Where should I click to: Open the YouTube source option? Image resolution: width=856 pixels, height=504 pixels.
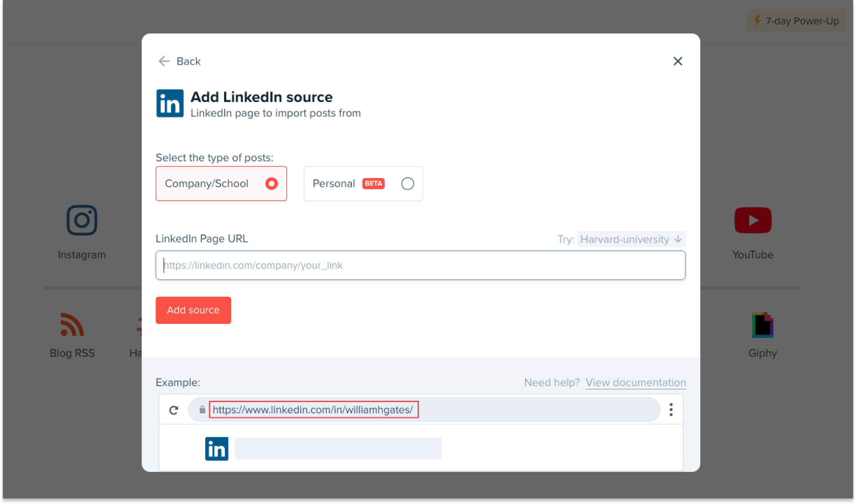click(752, 220)
